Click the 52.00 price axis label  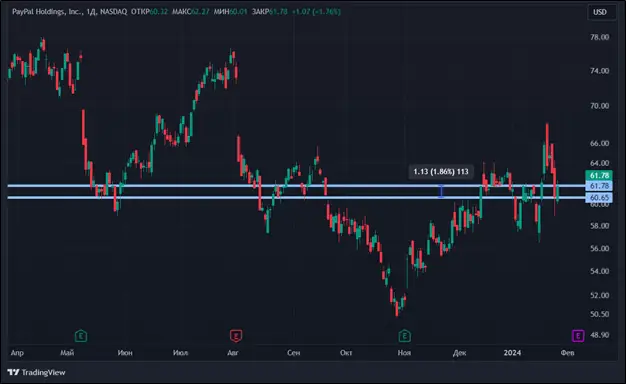(600, 295)
